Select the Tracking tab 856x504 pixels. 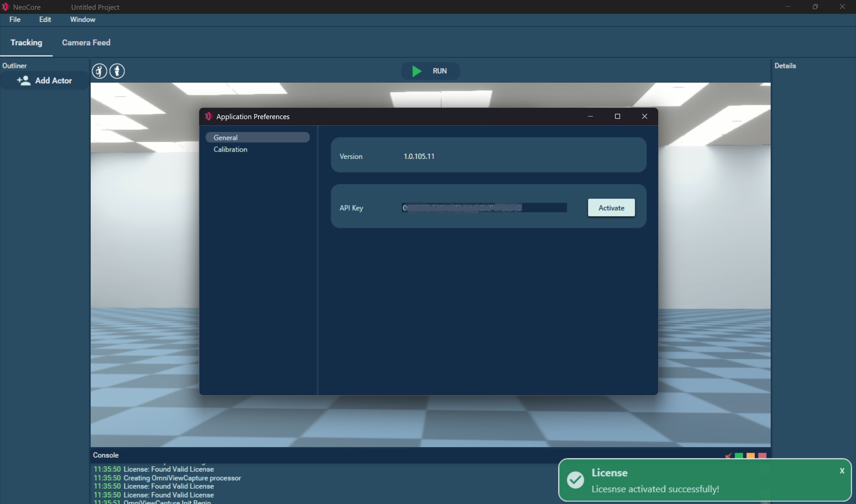pos(26,43)
